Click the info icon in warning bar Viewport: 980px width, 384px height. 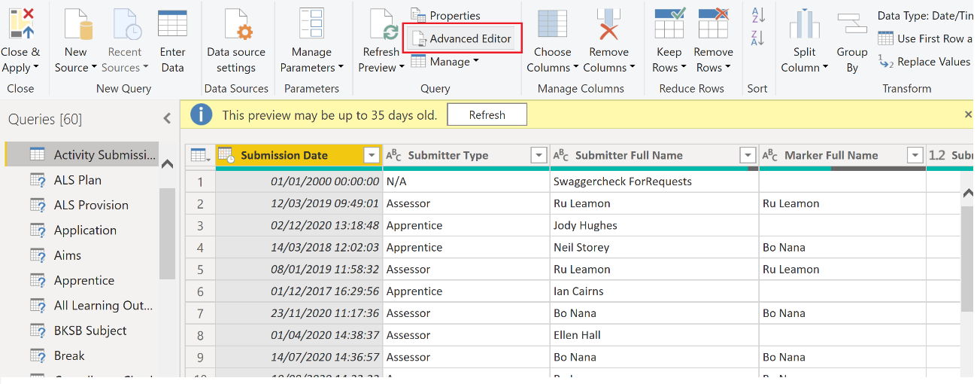coord(201,115)
